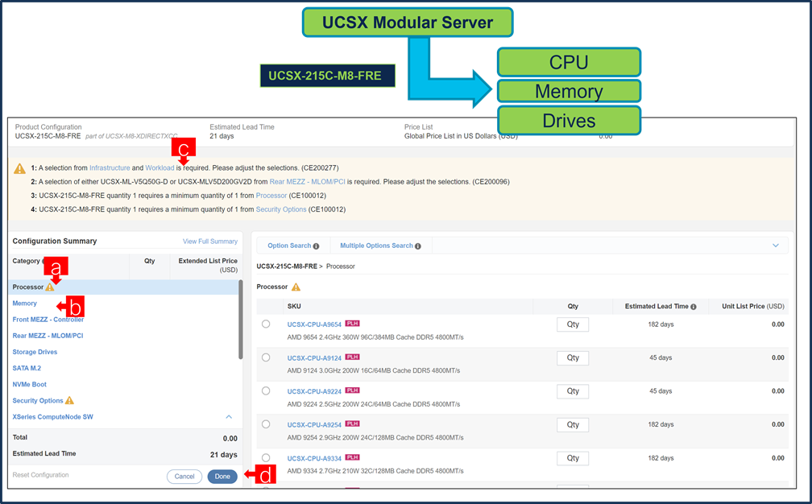This screenshot has width=812, height=504.
Task: Click the PLH badge for UCSX-CPU-A9334
Action: coord(353,457)
